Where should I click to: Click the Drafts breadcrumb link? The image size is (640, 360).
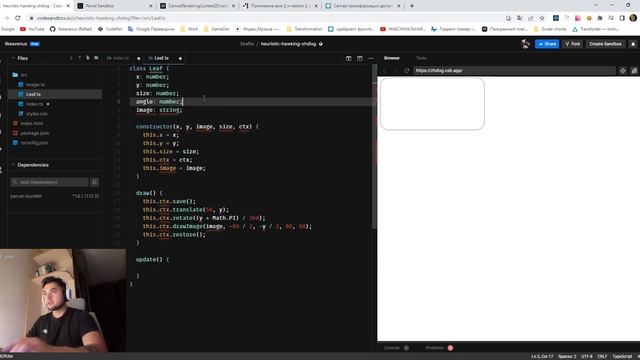(x=247, y=44)
